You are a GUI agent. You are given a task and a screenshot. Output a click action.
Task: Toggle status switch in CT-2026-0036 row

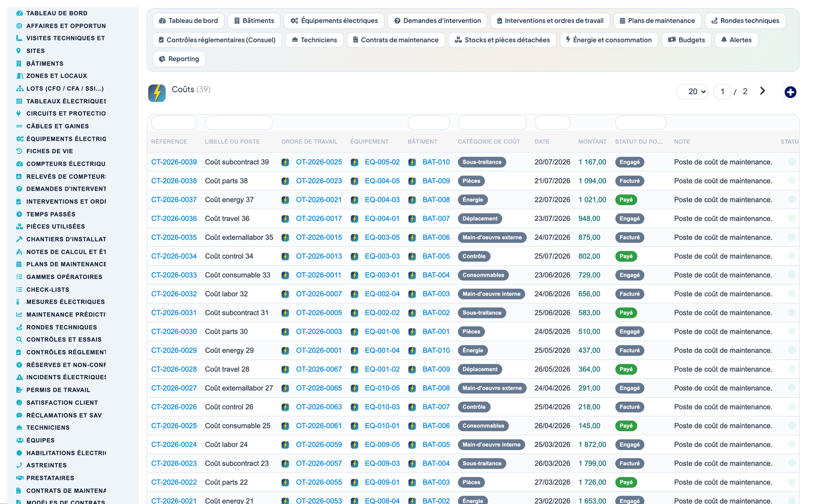point(791,218)
